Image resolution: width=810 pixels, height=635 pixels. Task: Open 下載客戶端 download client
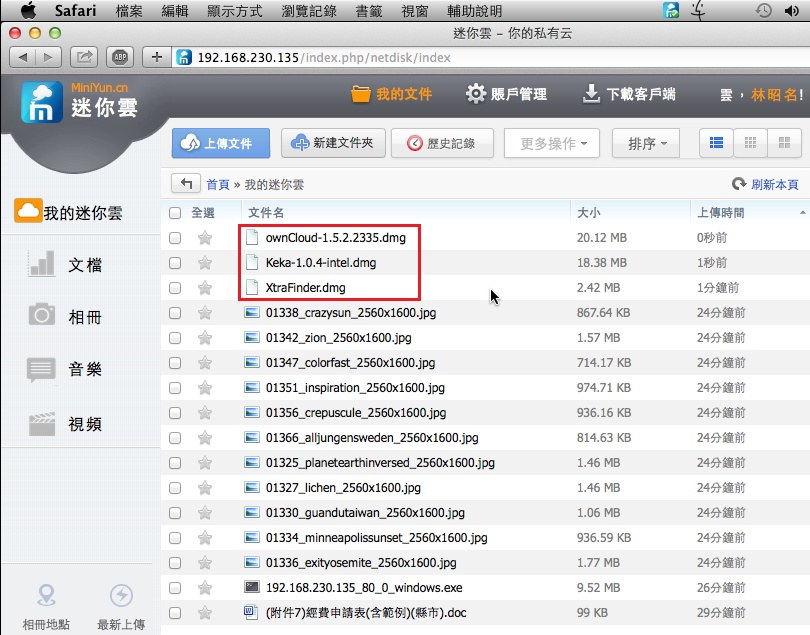[629, 94]
